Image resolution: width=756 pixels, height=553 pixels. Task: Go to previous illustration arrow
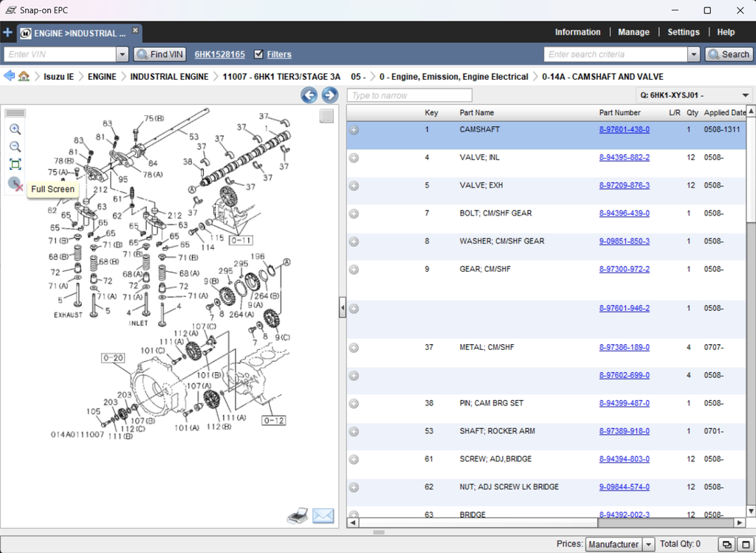[x=309, y=95]
